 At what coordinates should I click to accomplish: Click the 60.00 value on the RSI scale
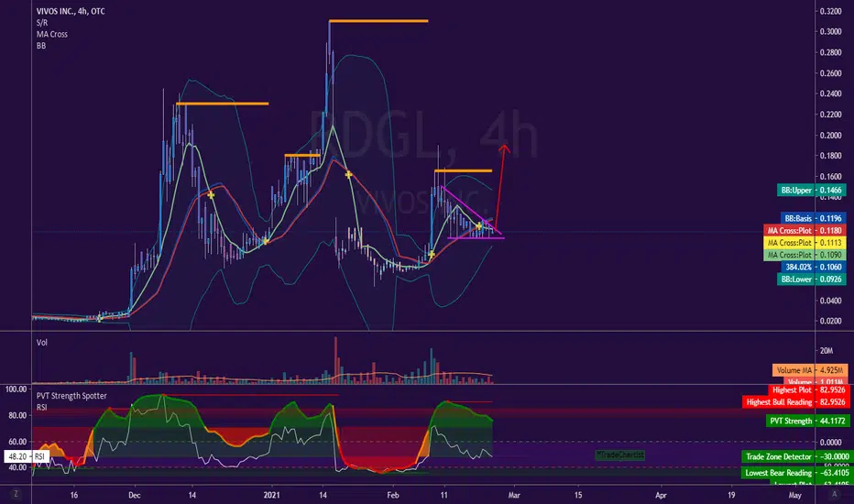[x=16, y=442]
